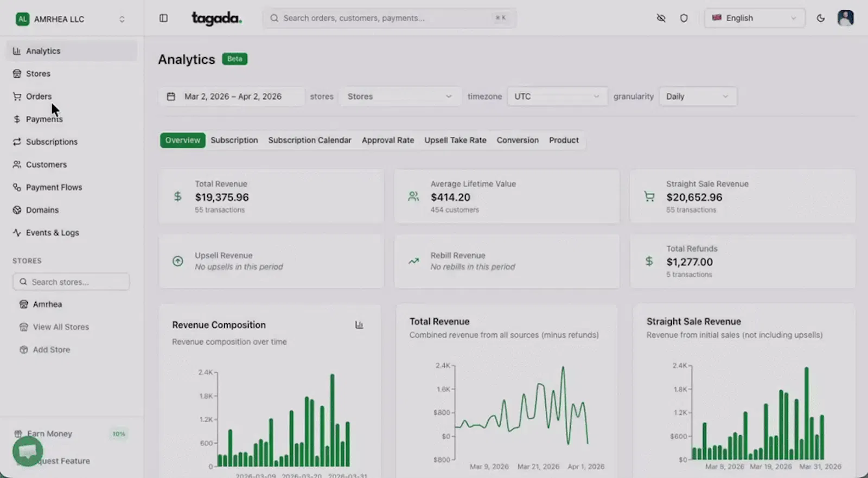This screenshot has width=868, height=478.
Task: Toggle the hide-values crossed eye icon
Action: pos(661,18)
